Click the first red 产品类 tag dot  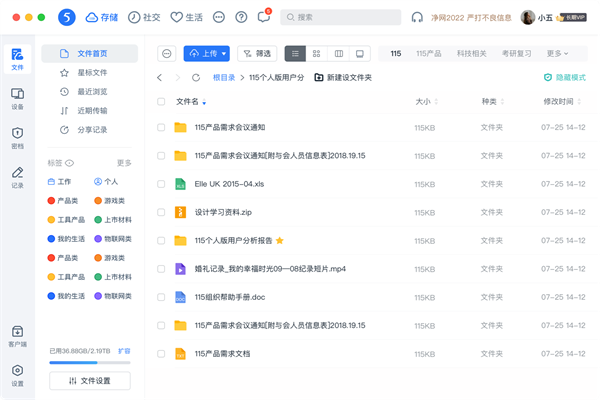pos(51,201)
